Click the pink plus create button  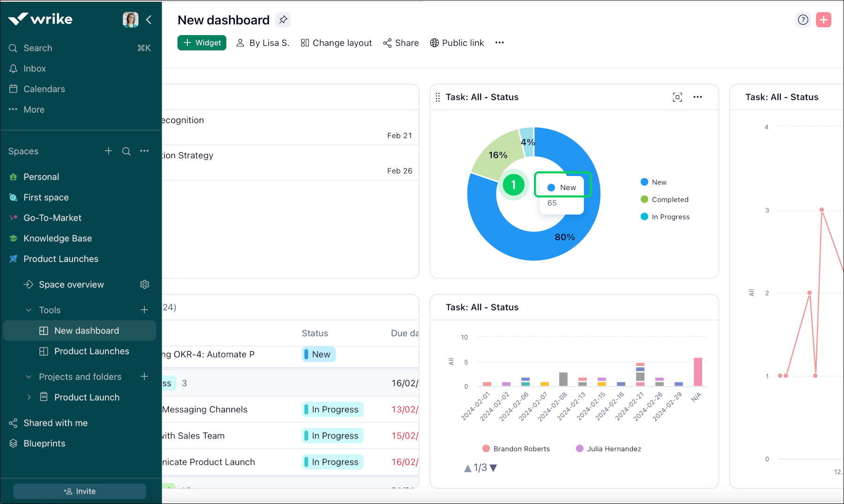[823, 20]
